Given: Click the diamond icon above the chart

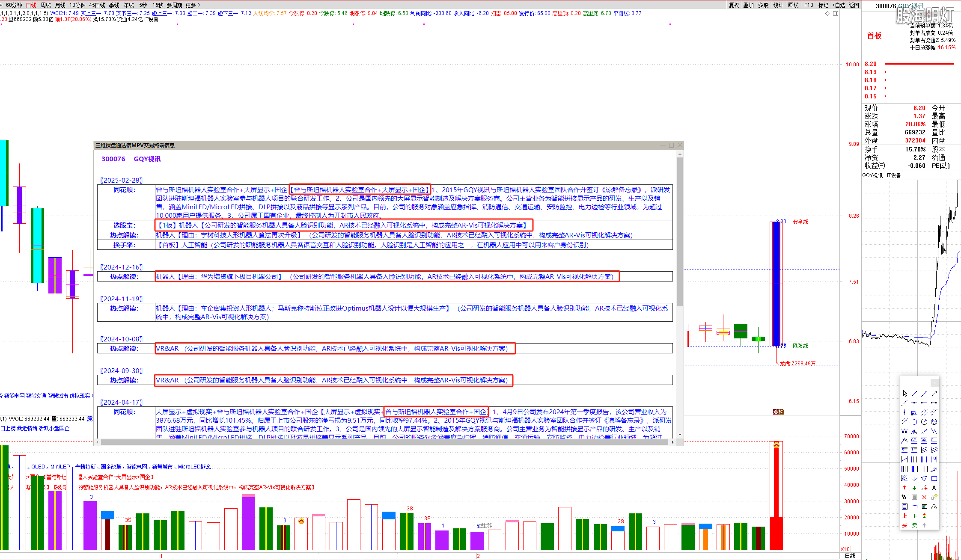Looking at the screenshot, I should pos(827,13).
